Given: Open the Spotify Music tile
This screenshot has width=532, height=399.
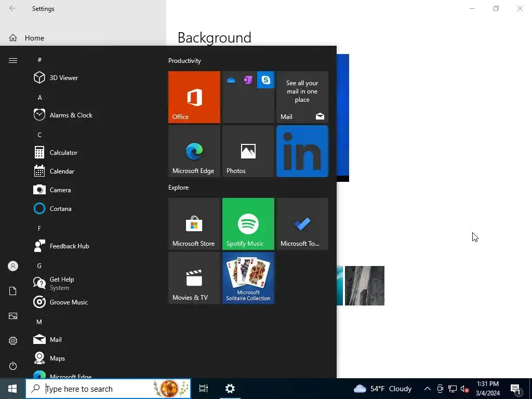Looking at the screenshot, I should point(248,224).
